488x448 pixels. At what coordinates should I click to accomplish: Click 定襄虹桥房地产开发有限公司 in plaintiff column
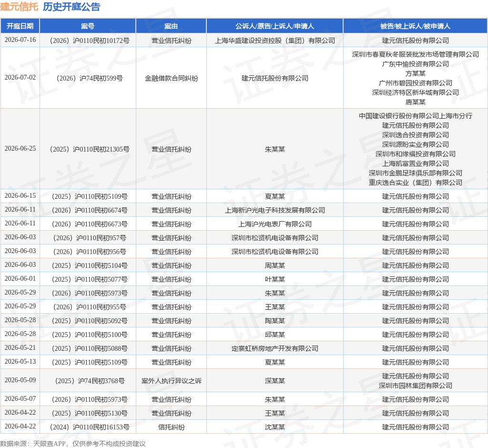coord(275,348)
